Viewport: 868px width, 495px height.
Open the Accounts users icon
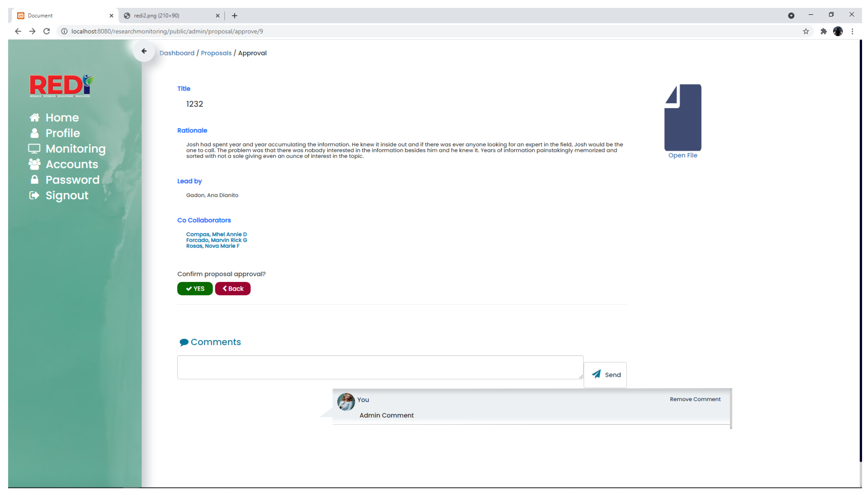pos(34,164)
